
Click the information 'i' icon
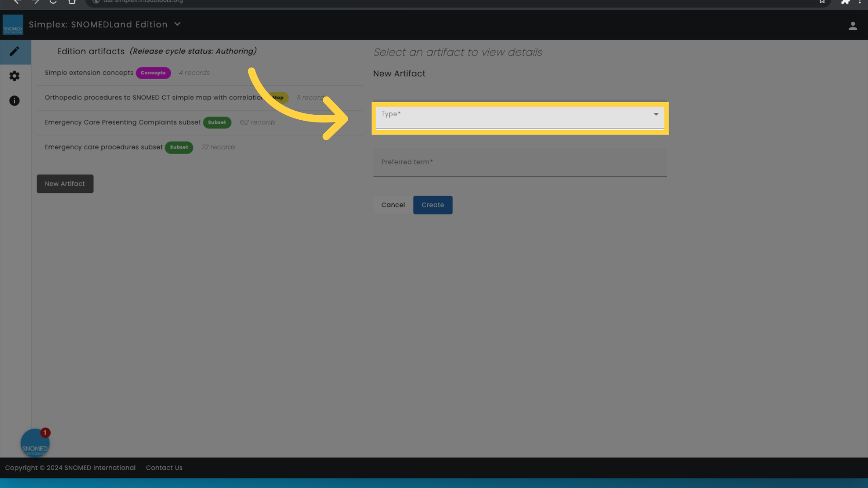tap(14, 100)
